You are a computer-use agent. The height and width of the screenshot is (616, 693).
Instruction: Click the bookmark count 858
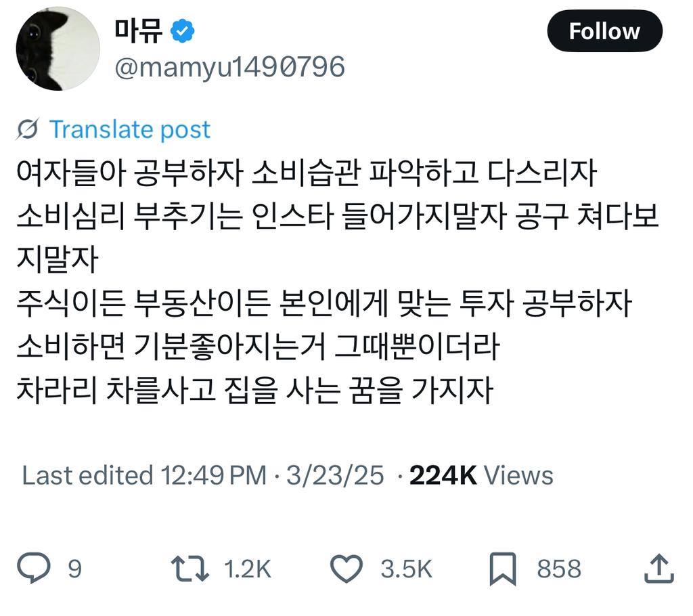[558, 569]
